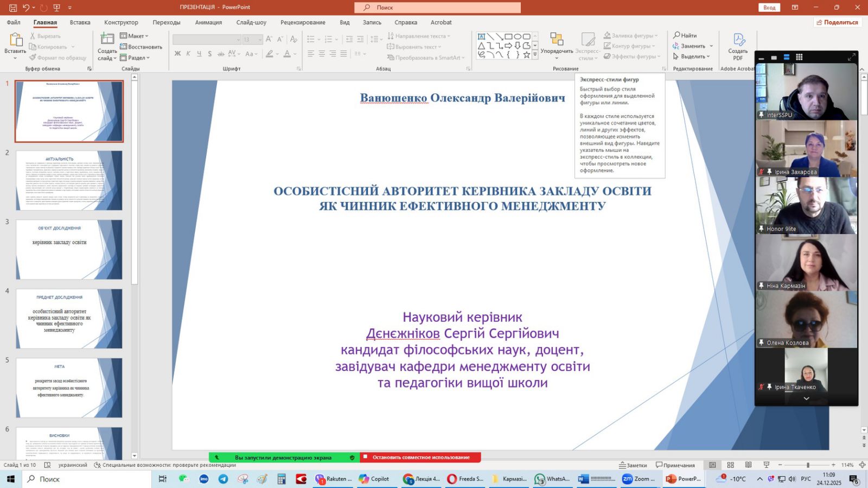Click the zoom slider in status bar

point(807,465)
